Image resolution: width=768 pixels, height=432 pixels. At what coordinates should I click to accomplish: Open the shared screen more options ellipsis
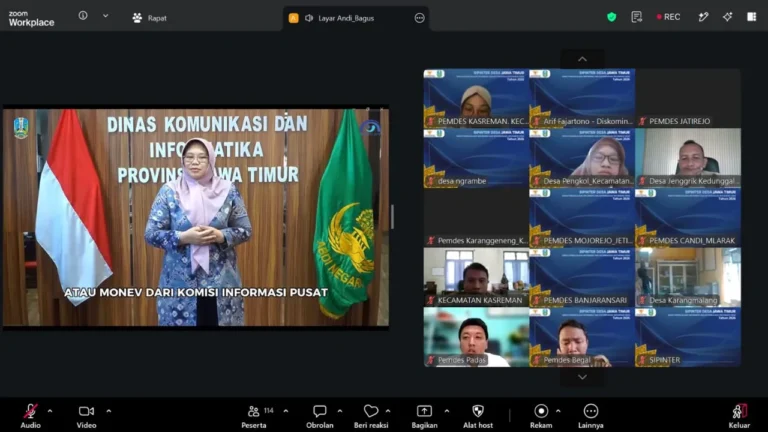click(x=420, y=18)
